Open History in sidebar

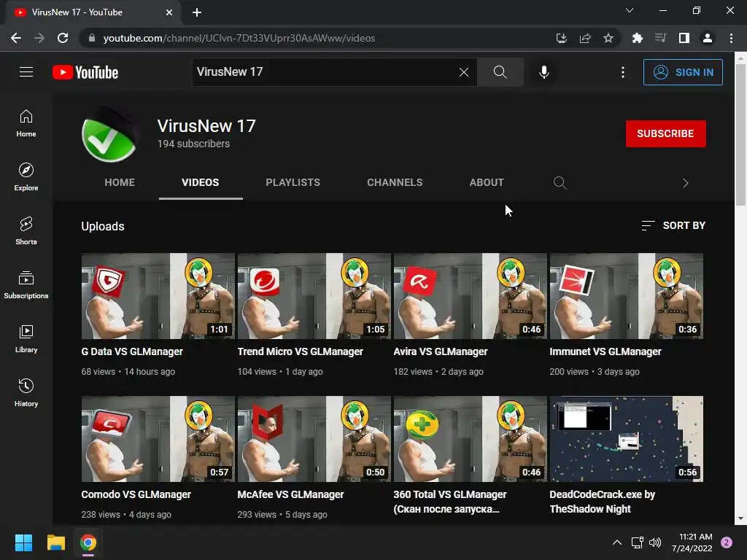click(26, 392)
